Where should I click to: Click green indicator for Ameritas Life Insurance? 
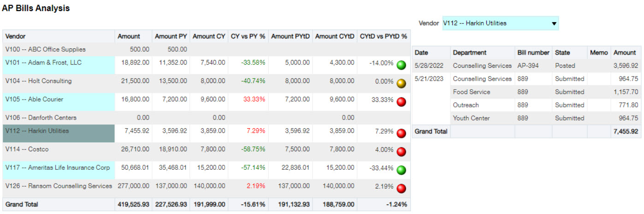pyautogui.click(x=401, y=170)
